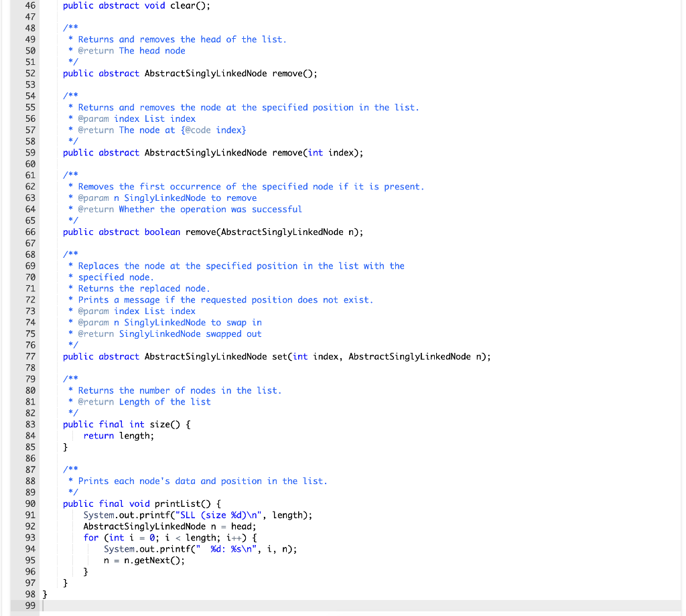This screenshot has width=686, height=616.
Task: Click line number 46 in the gutter
Action: coord(31,5)
